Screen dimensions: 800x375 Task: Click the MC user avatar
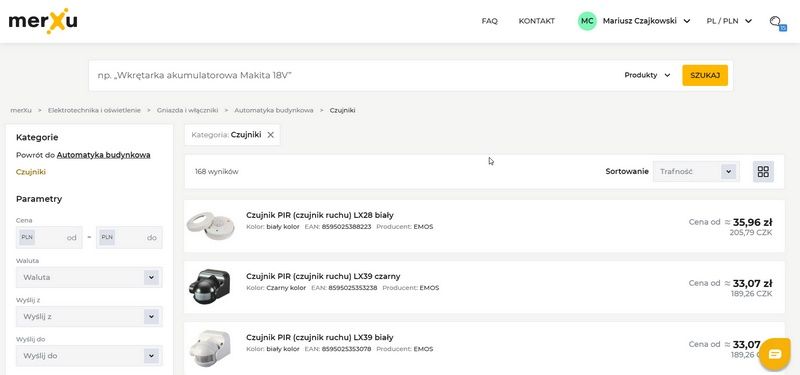coord(587,21)
